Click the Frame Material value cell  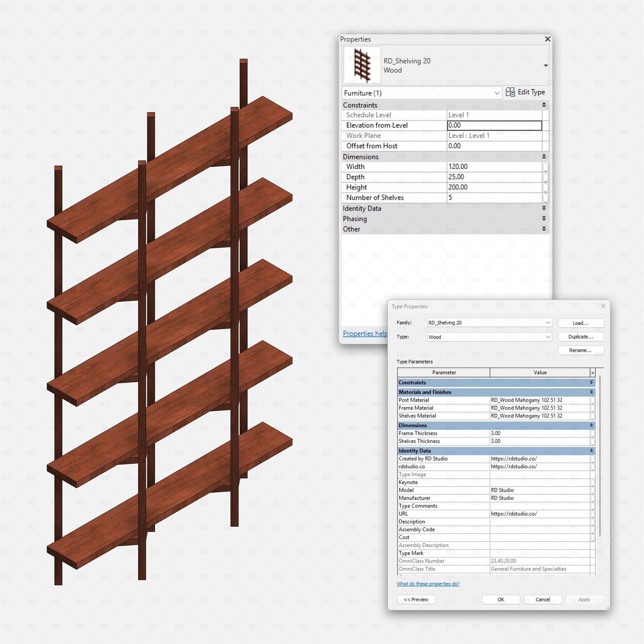[540, 408]
